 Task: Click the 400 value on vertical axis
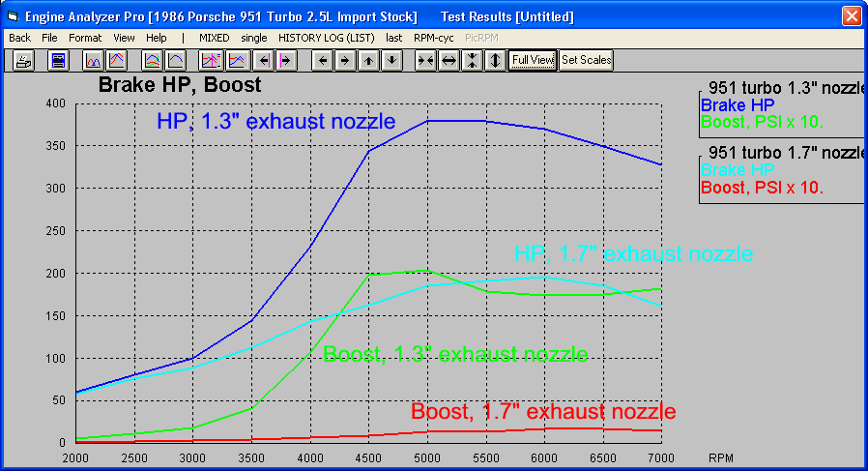pos(55,103)
